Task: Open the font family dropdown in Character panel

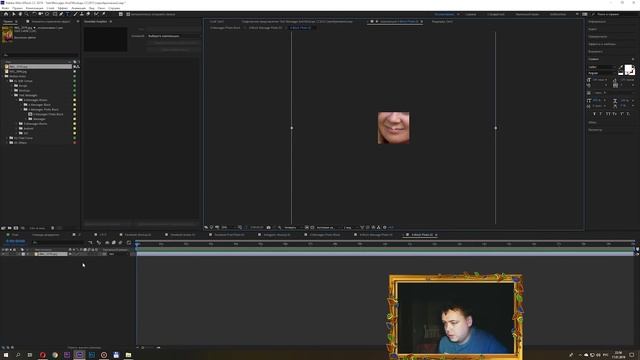Action: click(x=602, y=67)
